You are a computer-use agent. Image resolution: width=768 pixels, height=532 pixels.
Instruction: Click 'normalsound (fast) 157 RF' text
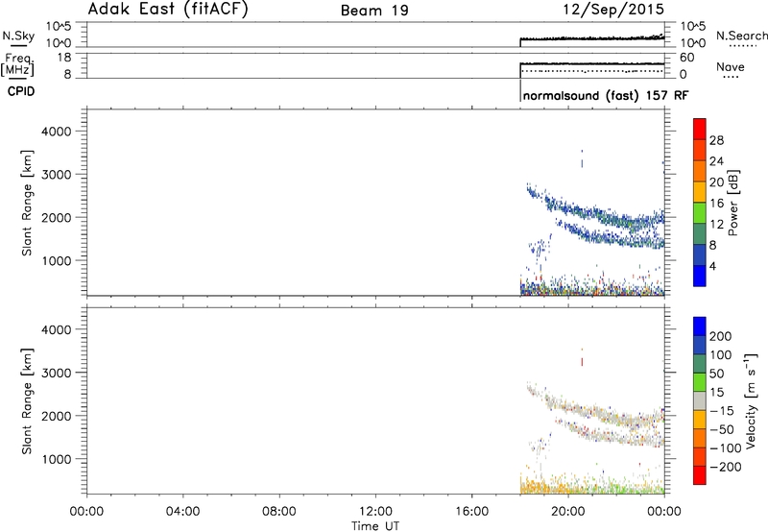coord(606,95)
